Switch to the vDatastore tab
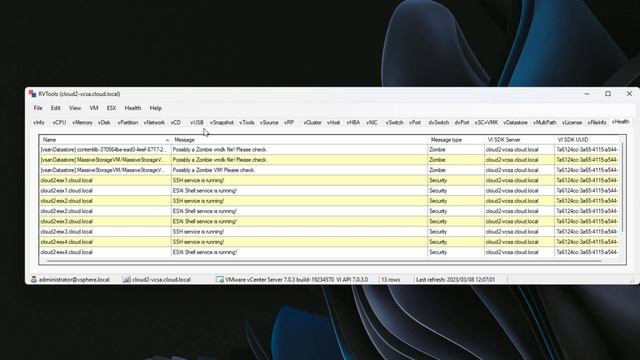640x360 pixels. [x=516, y=122]
